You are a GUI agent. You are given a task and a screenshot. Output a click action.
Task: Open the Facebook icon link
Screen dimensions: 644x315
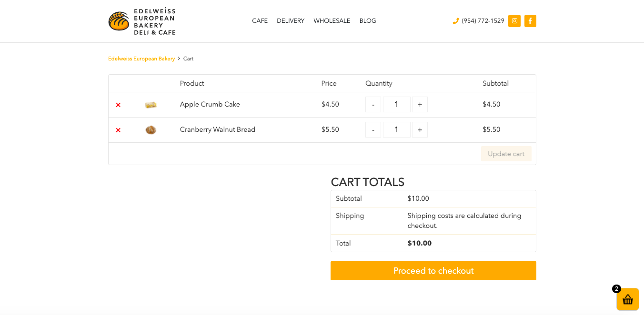tap(530, 21)
